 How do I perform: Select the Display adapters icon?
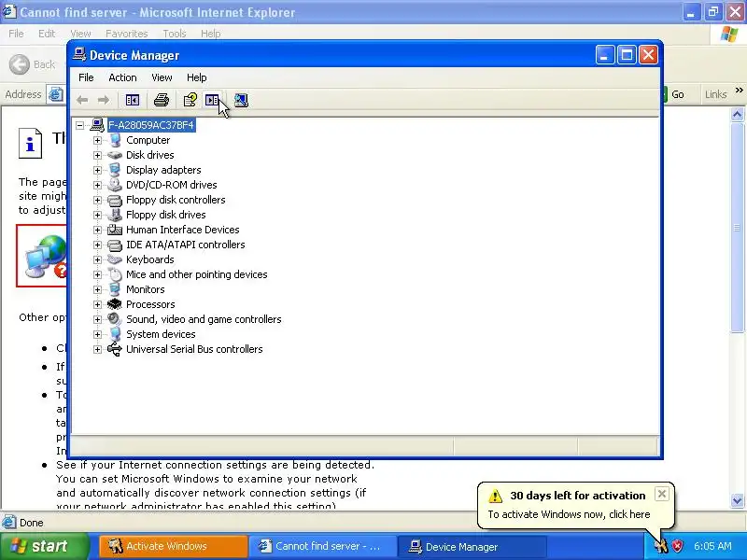coord(115,170)
